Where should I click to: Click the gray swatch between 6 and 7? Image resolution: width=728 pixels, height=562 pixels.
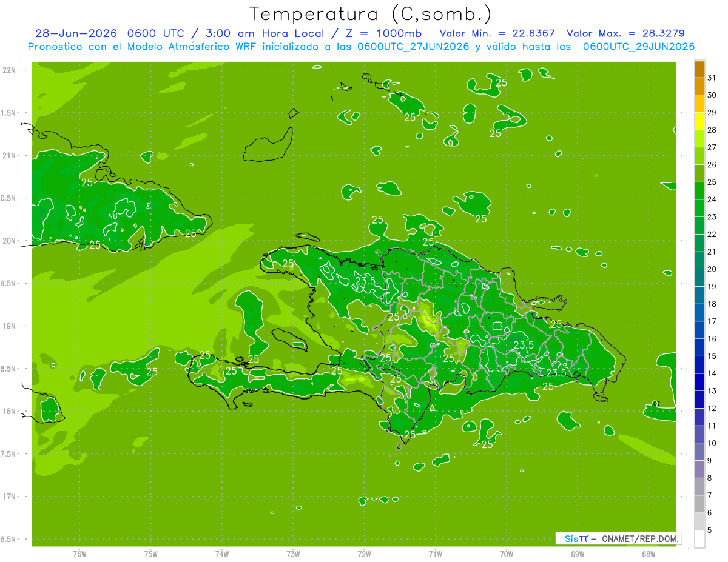point(699,504)
